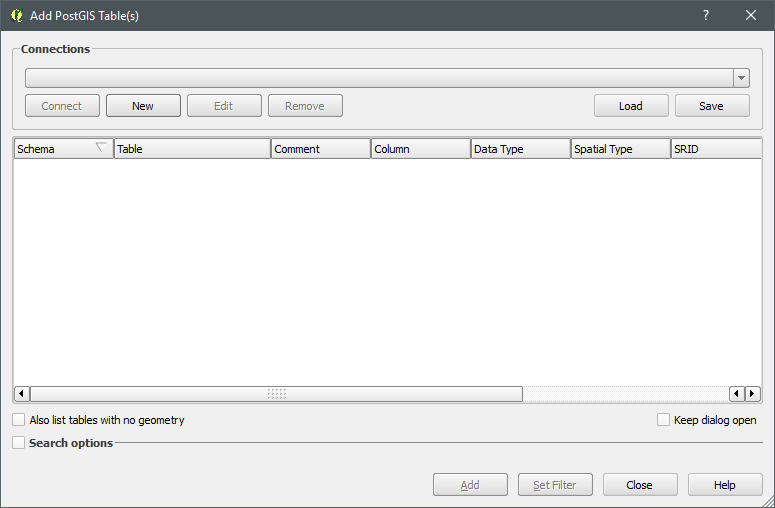
Task: Save connections to file
Action: (x=712, y=106)
